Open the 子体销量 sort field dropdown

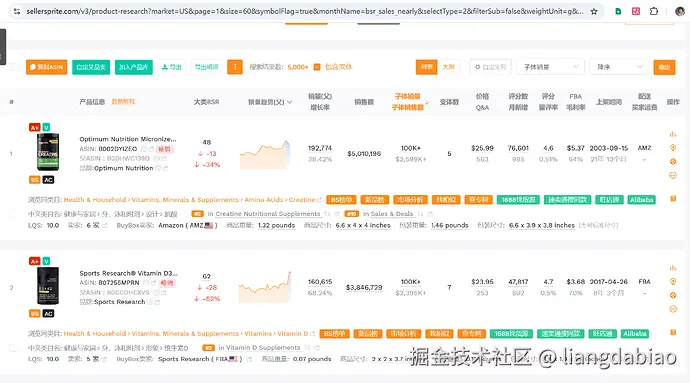(551, 67)
